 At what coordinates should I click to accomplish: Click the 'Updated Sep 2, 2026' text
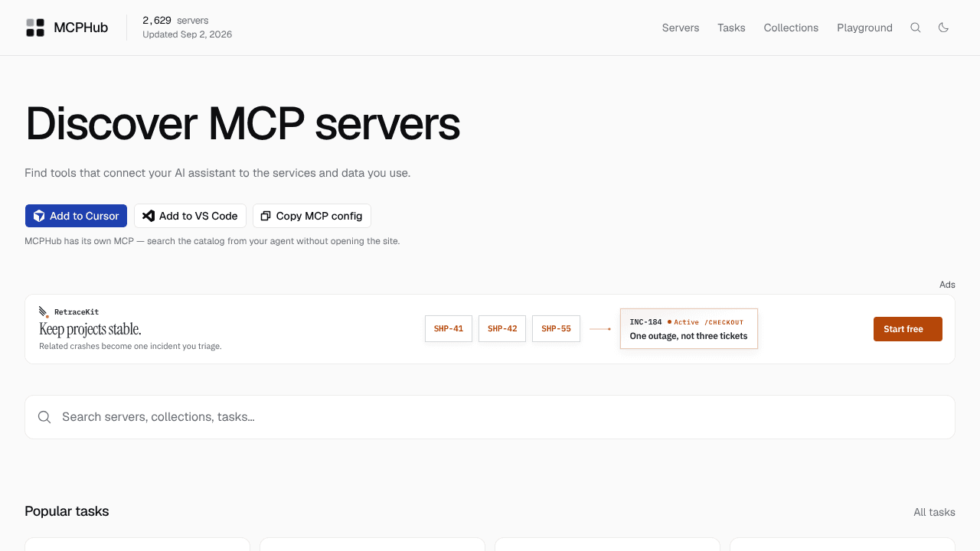(187, 34)
